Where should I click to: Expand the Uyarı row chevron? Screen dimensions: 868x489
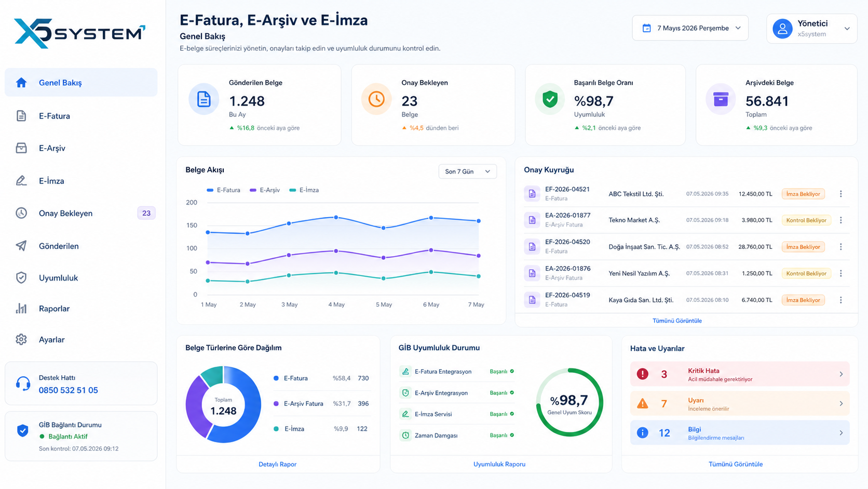coord(841,404)
